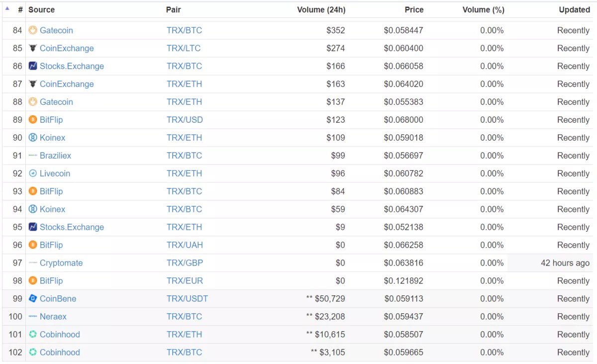Image resolution: width=597 pixels, height=364 pixels.
Task: Click the Cobinhood icon in row 101
Action: point(33,335)
